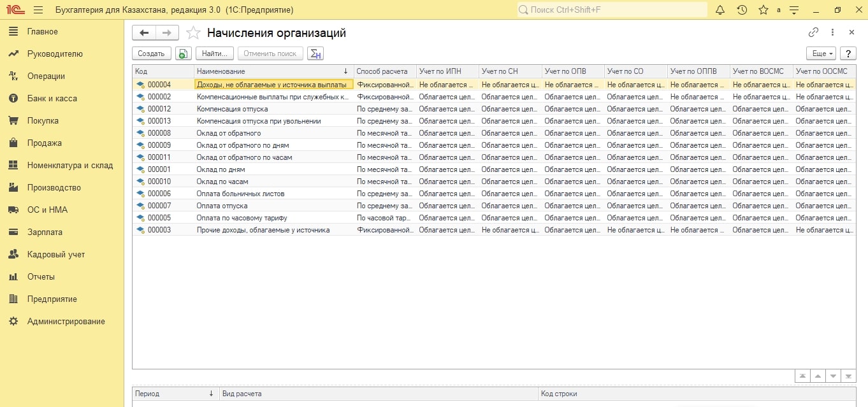Screen dimensions: 868x407
Task: Jump to the last row of the list arrow
Action: [x=848, y=376]
